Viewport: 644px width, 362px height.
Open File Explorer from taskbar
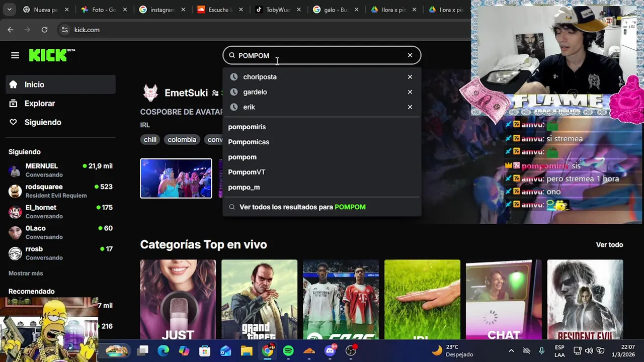point(247,350)
